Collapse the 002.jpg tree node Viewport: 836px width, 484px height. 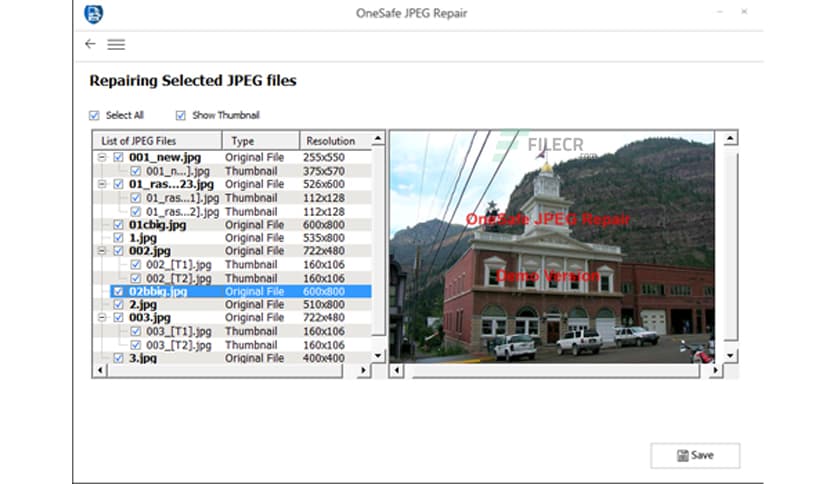coord(102,251)
